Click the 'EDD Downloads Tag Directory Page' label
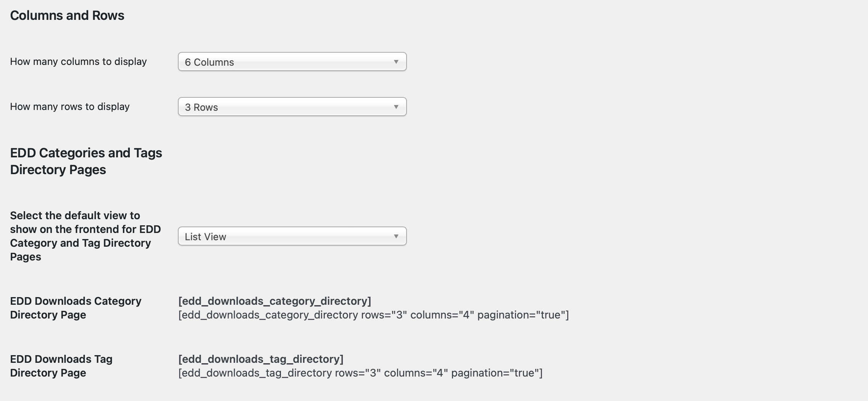868x401 pixels. (61, 366)
